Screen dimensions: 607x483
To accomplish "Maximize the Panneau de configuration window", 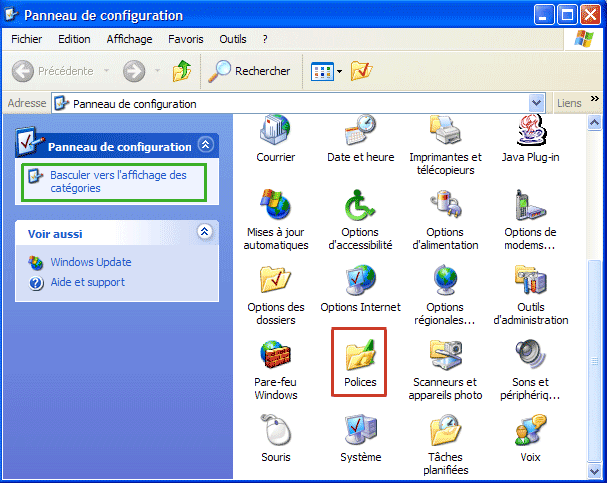I will [567, 15].
